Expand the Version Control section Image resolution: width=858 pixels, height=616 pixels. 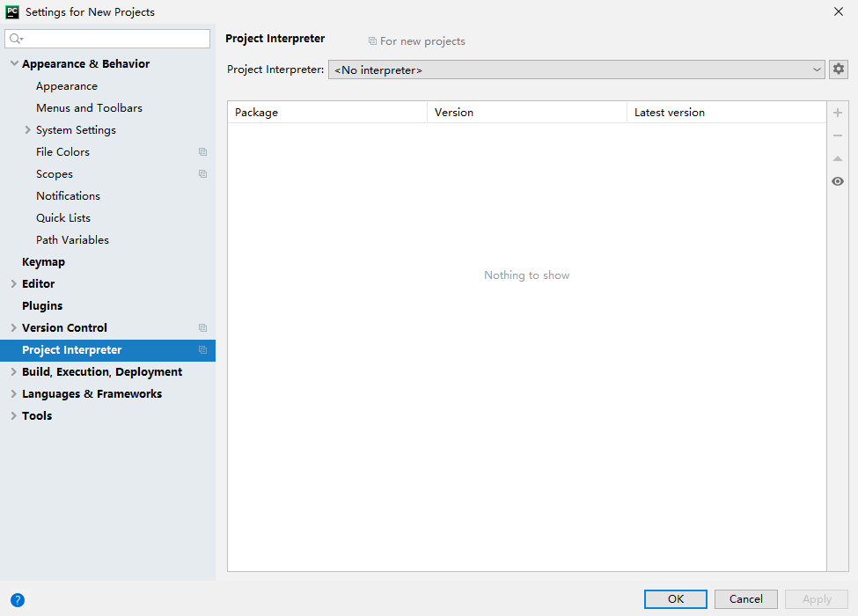(14, 327)
